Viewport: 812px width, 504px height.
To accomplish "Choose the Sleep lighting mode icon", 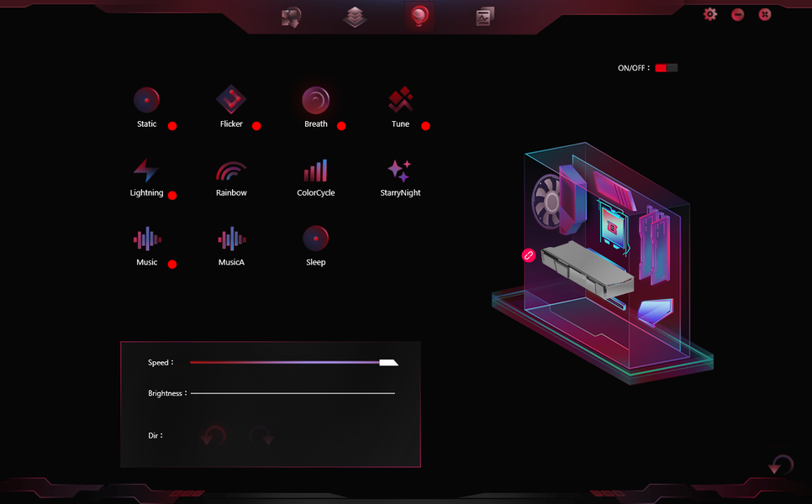I will 315,239.
